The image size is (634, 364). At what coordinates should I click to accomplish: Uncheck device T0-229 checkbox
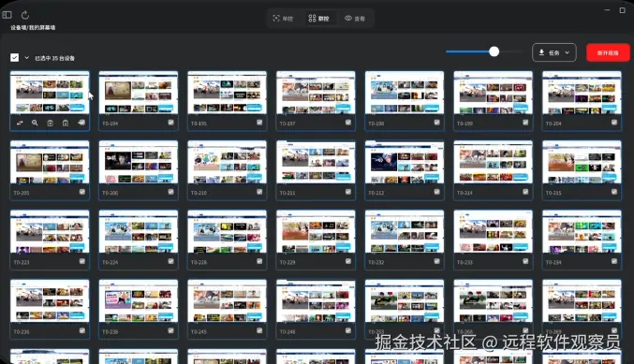348,261
